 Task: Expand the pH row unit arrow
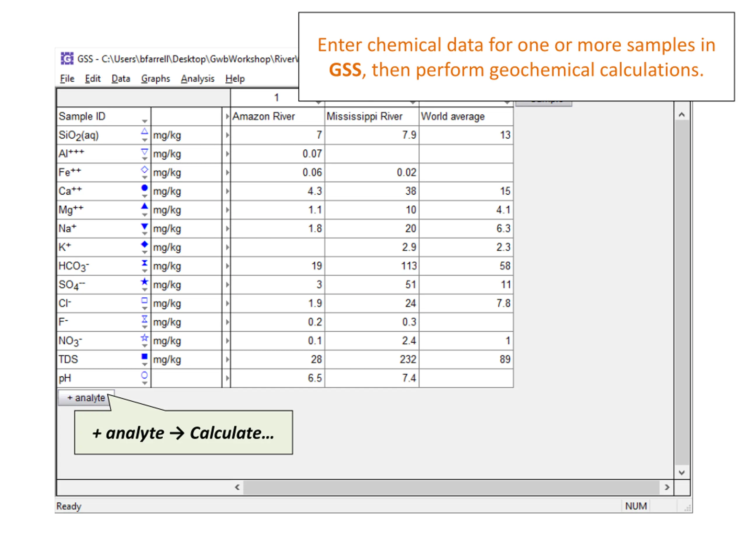(x=227, y=378)
